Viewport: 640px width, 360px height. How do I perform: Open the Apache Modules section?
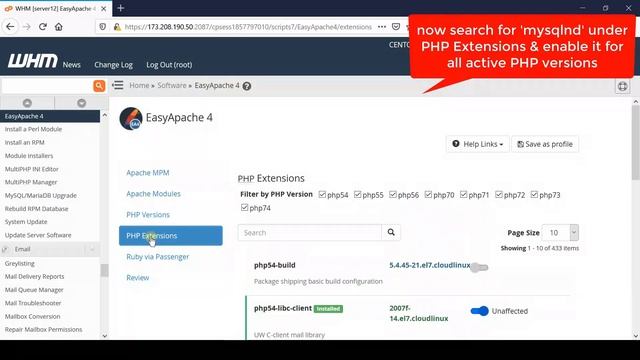click(153, 194)
